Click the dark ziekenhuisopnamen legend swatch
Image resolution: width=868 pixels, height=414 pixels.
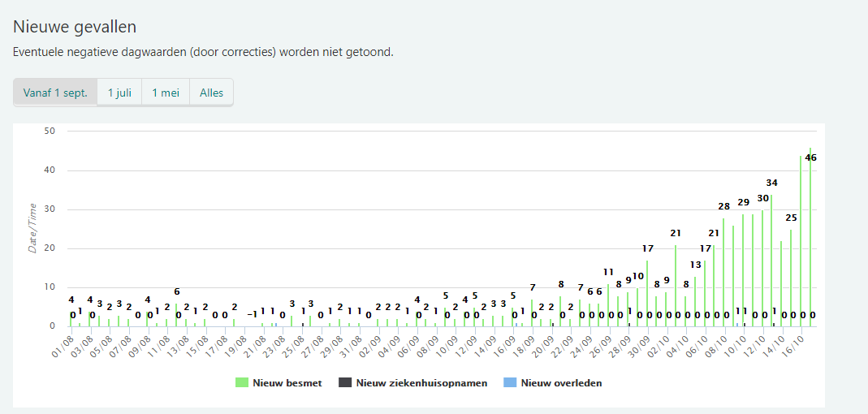345,383
